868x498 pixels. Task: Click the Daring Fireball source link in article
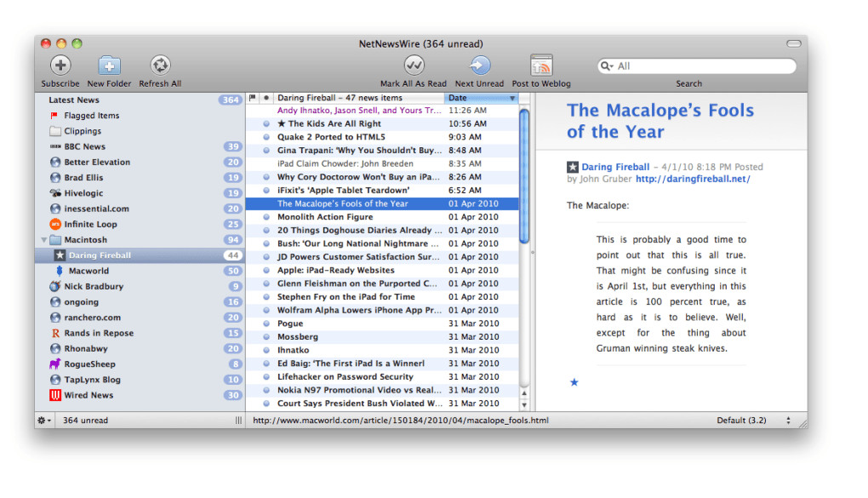614,167
